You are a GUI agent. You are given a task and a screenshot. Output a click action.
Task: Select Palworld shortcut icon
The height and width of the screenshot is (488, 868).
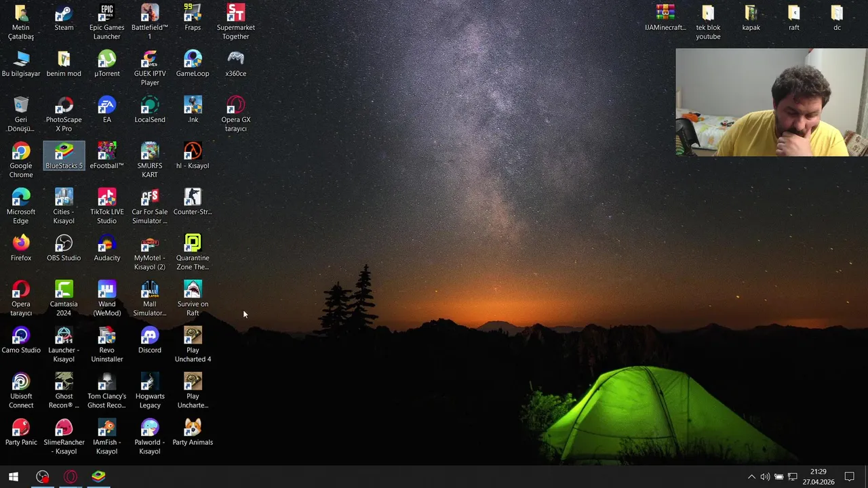[x=150, y=436]
